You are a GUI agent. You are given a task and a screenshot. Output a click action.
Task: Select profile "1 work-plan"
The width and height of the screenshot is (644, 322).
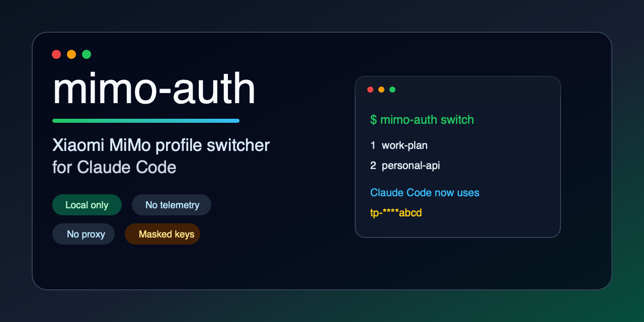(x=399, y=145)
